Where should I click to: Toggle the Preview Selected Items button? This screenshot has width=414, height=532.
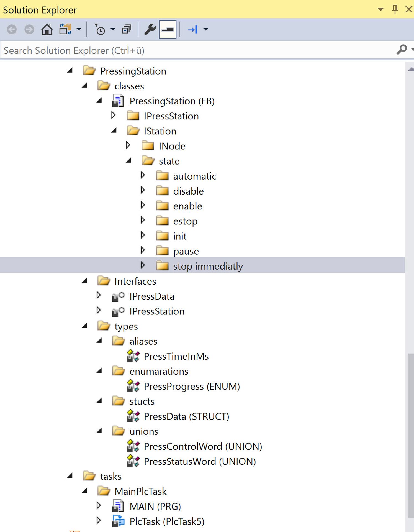tap(168, 29)
